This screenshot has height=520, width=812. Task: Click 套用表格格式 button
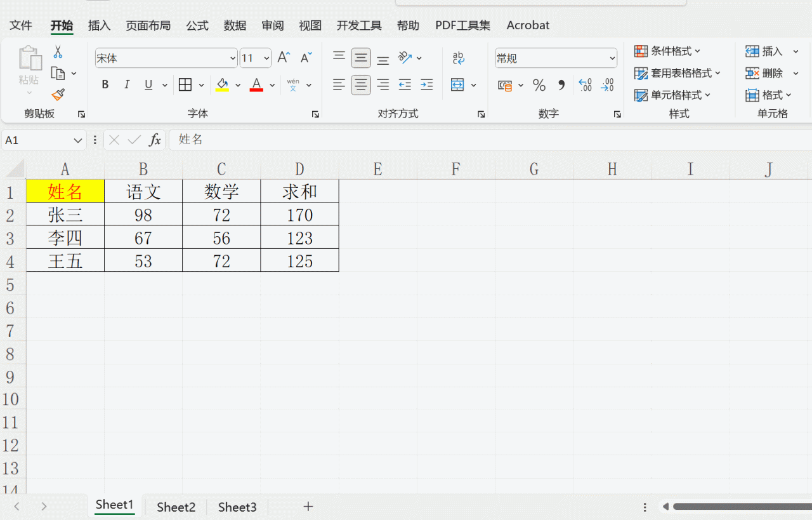[678, 73]
